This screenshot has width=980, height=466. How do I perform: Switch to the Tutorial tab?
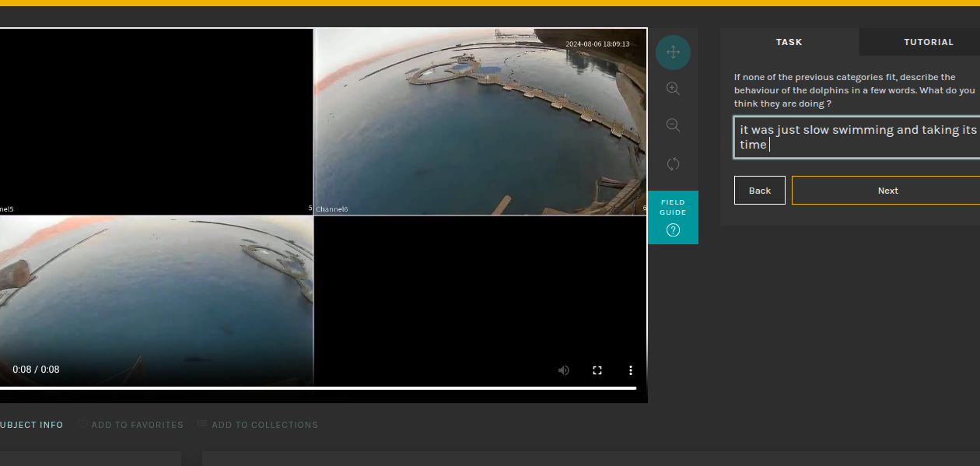click(928, 42)
